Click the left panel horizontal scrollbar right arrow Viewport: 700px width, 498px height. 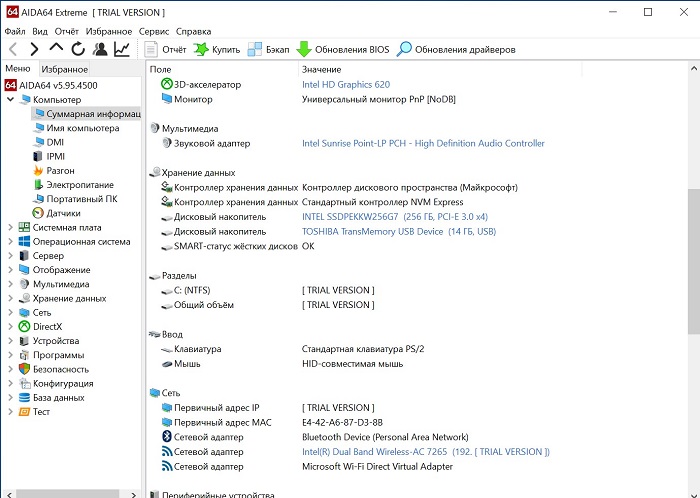(x=133, y=494)
